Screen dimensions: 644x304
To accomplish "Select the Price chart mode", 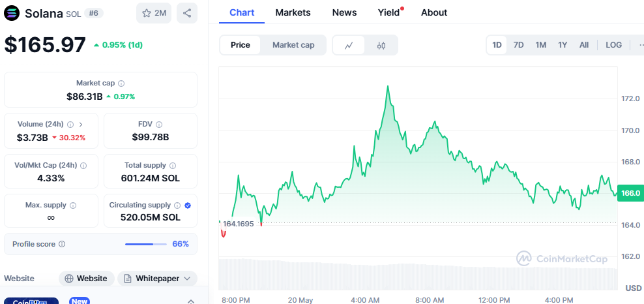I will point(241,45).
